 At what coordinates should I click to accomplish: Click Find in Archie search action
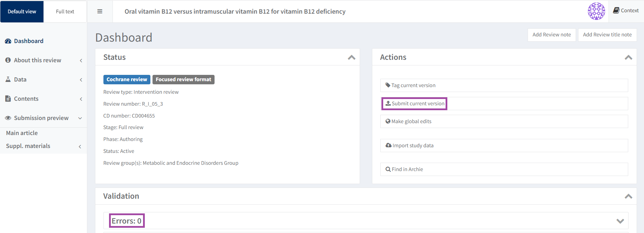(407, 169)
